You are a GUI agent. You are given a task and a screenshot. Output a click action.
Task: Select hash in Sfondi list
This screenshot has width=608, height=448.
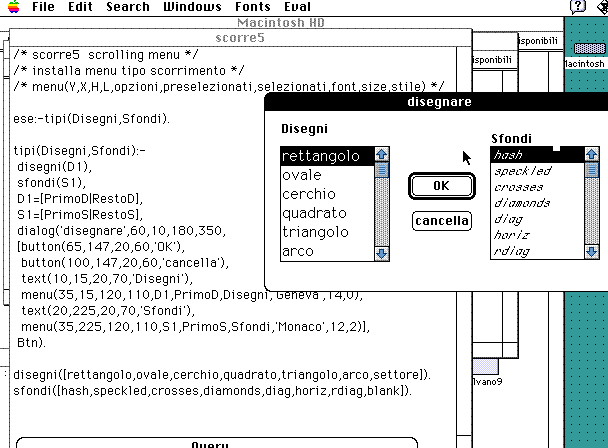tap(537, 155)
